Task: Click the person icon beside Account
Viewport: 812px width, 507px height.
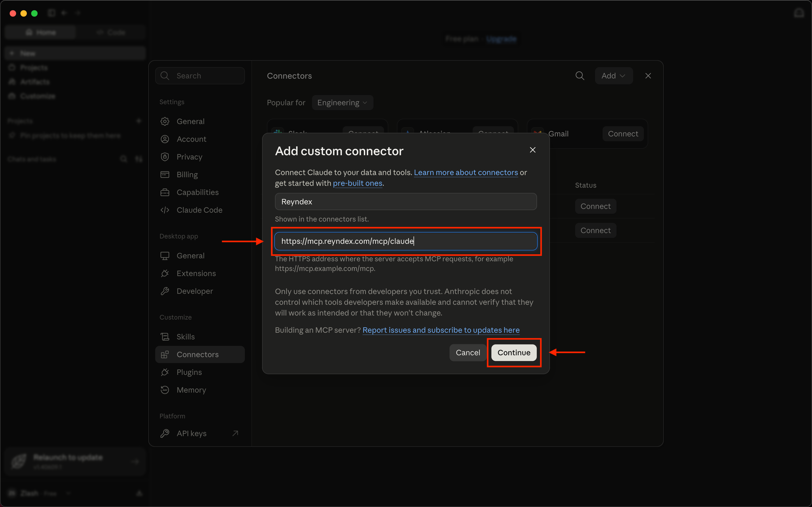Action: point(165,139)
